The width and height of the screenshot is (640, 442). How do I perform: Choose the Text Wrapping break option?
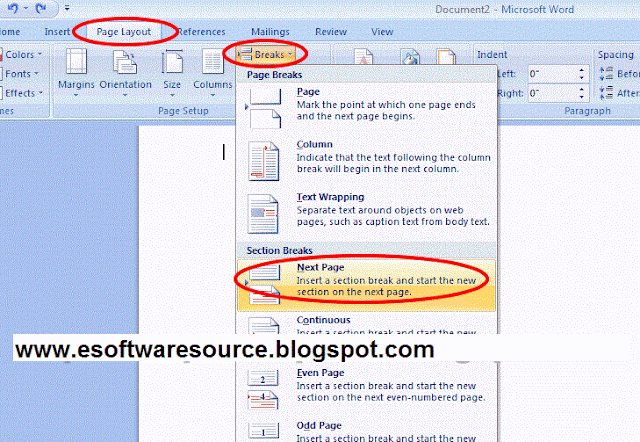click(367, 214)
